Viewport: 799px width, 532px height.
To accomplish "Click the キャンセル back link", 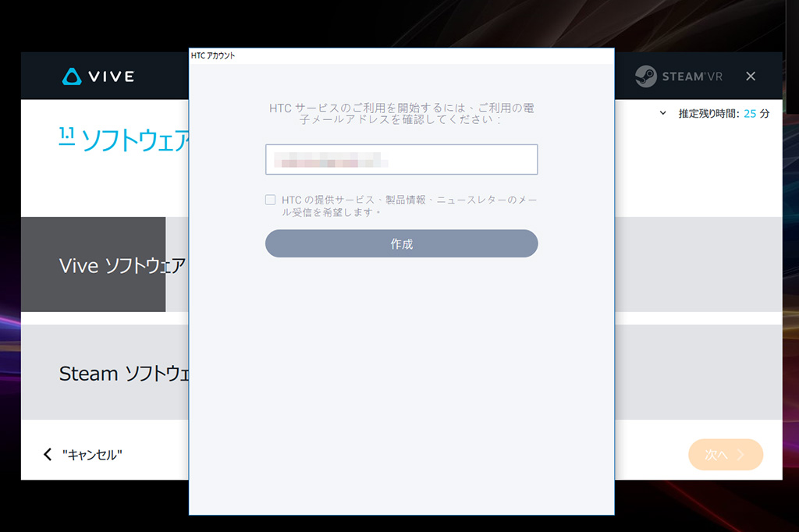I will [92, 455].
